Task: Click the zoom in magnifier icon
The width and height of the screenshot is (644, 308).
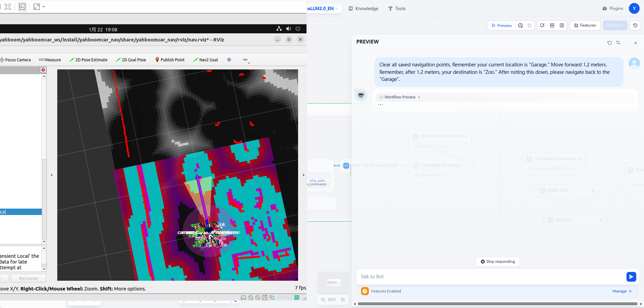Action: click(343, 300)
